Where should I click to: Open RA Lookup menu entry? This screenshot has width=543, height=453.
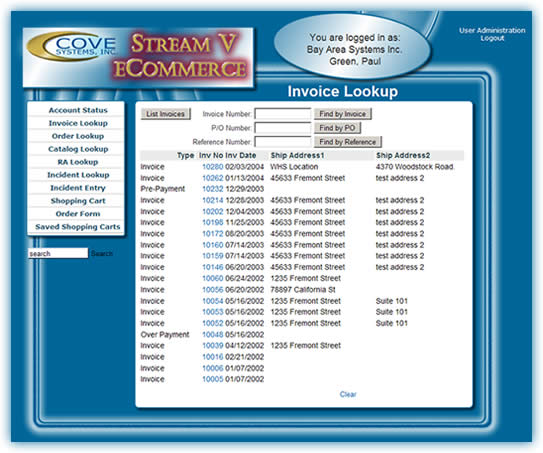tap(78, 162)
